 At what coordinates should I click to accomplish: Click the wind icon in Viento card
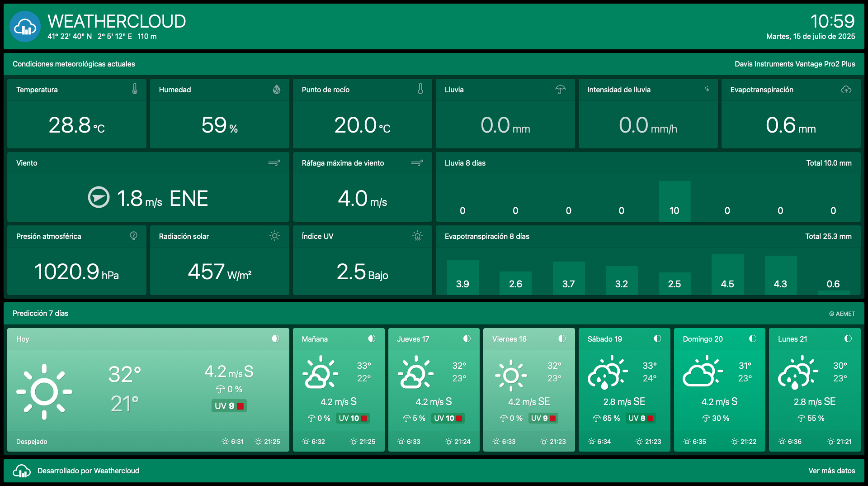[274, 163]
